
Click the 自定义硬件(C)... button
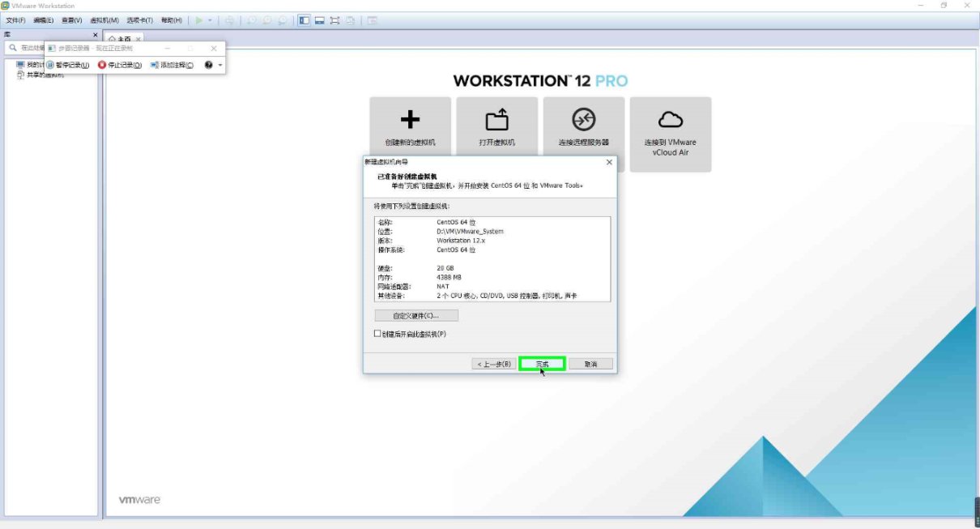point(415,315)
